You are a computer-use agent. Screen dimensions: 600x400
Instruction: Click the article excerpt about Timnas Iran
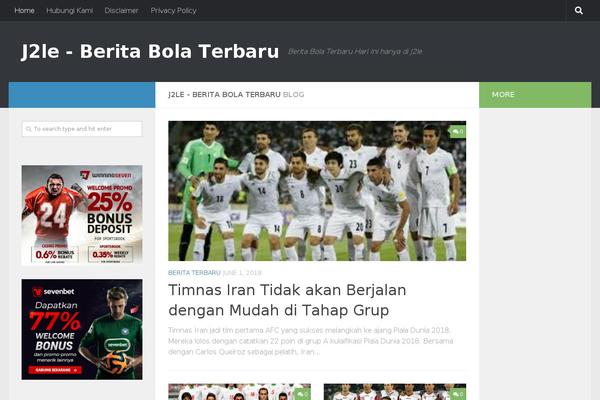[x=311, y=341]
